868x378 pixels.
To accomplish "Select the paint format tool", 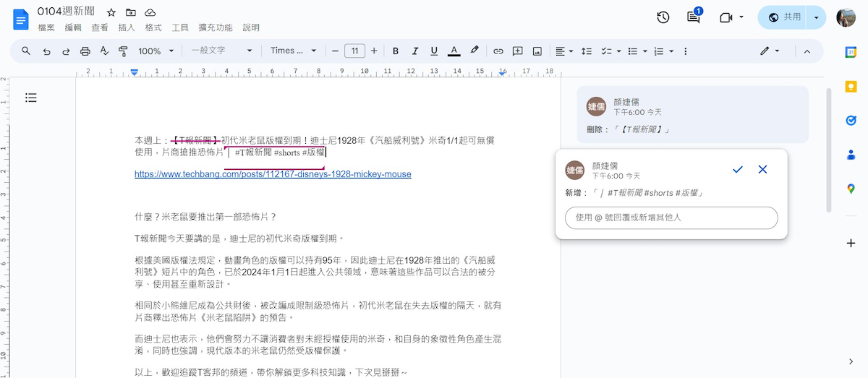I will (x=122, y=51).
